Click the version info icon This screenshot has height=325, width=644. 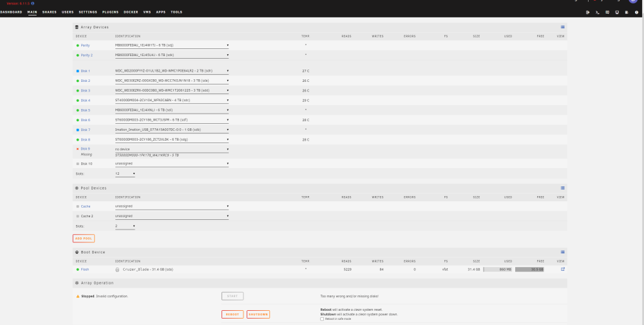[33, 3]
